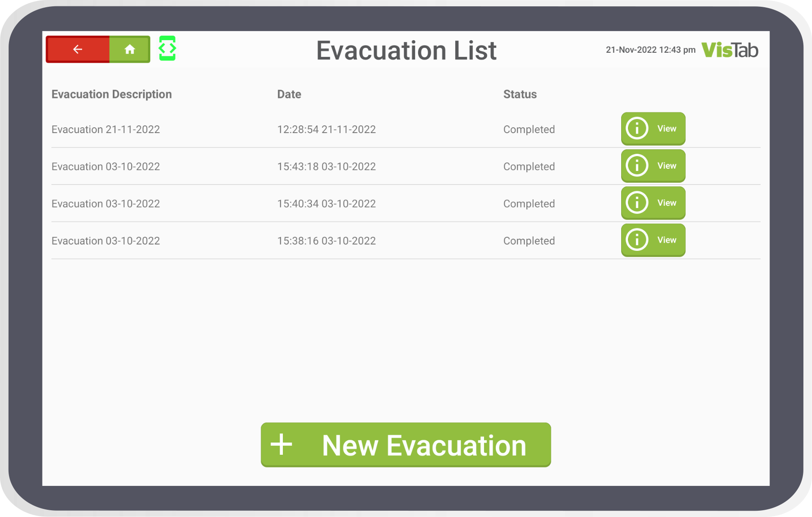
Task: Tap the screen rotation icon in the header
Action: tap(166, 50)
